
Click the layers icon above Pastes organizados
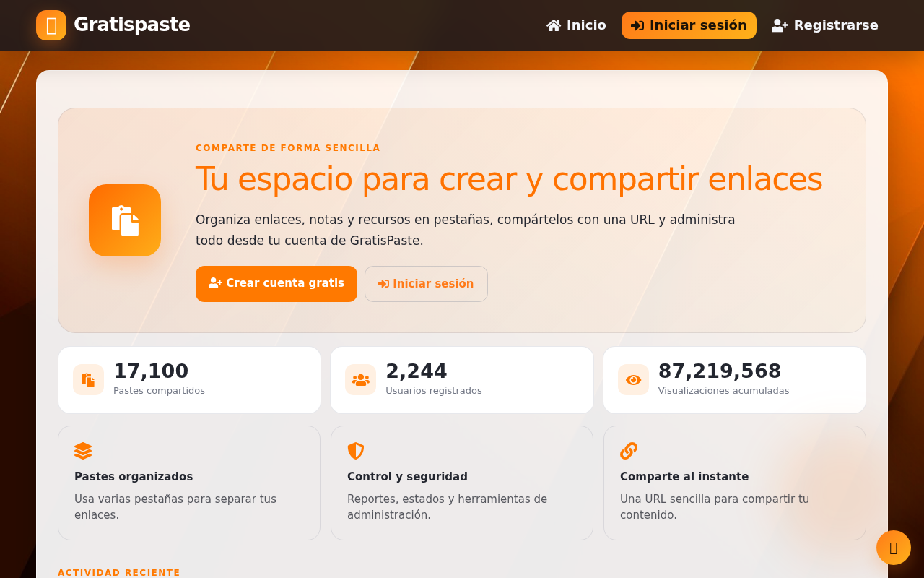(x=83, y=451)
